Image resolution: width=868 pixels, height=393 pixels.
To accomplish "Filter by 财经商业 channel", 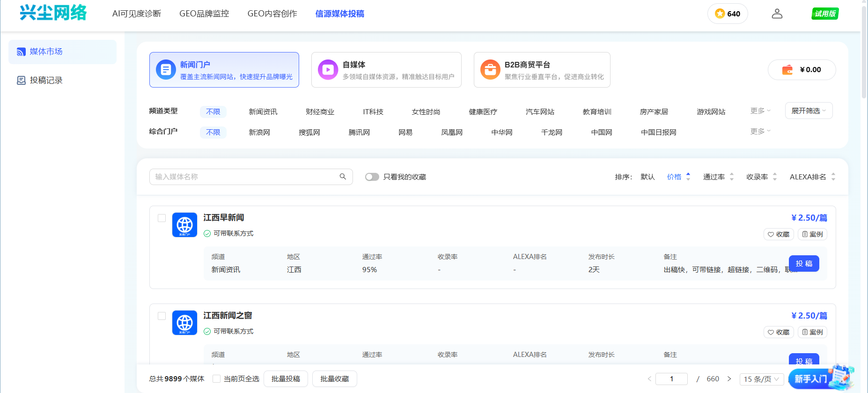I will click(320, 111).
